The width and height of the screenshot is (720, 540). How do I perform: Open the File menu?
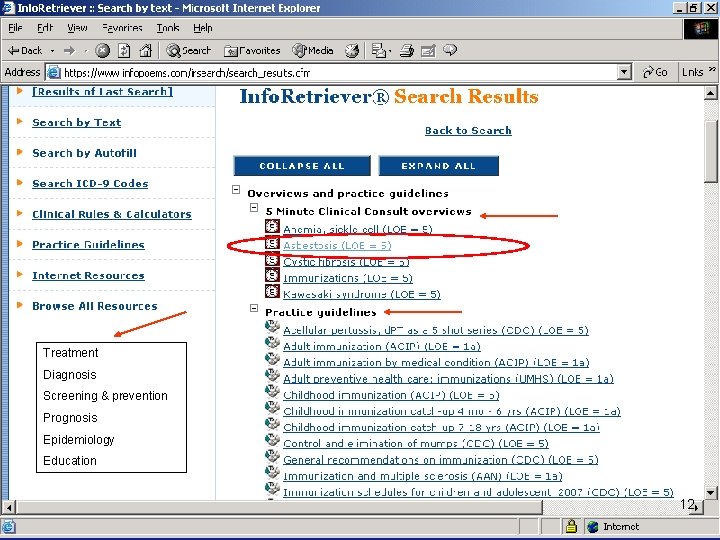tap(15, 28)
